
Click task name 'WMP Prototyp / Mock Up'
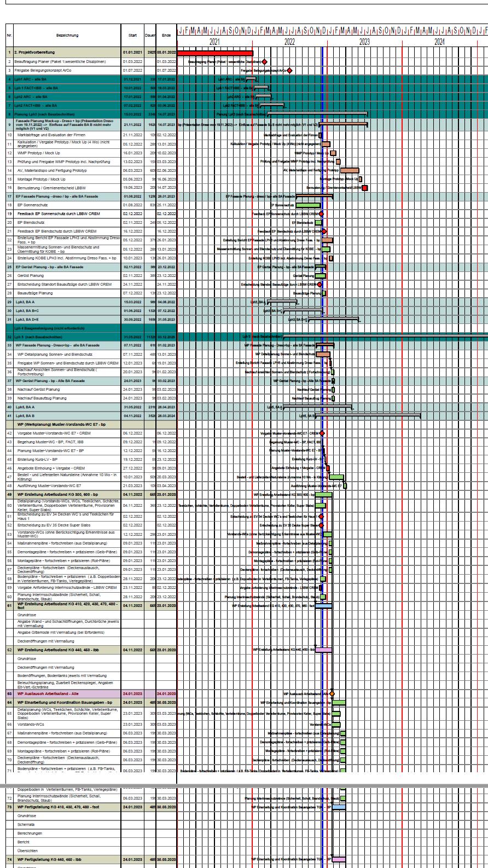point(38,153)
